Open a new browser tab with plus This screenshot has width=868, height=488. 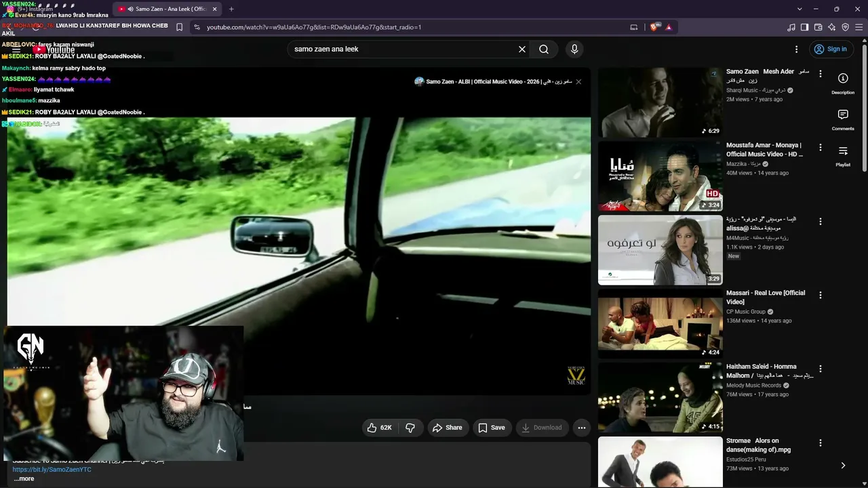coord(231,9)
